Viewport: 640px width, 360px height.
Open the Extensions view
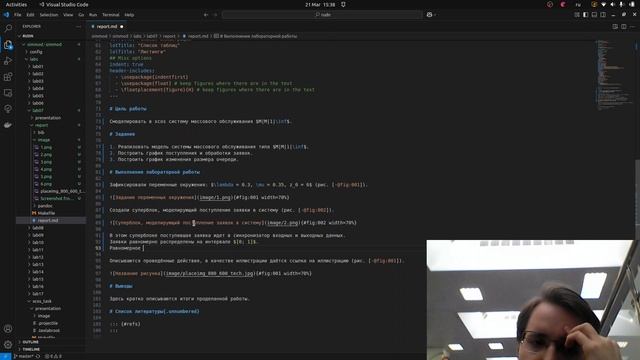pos(8,77)
